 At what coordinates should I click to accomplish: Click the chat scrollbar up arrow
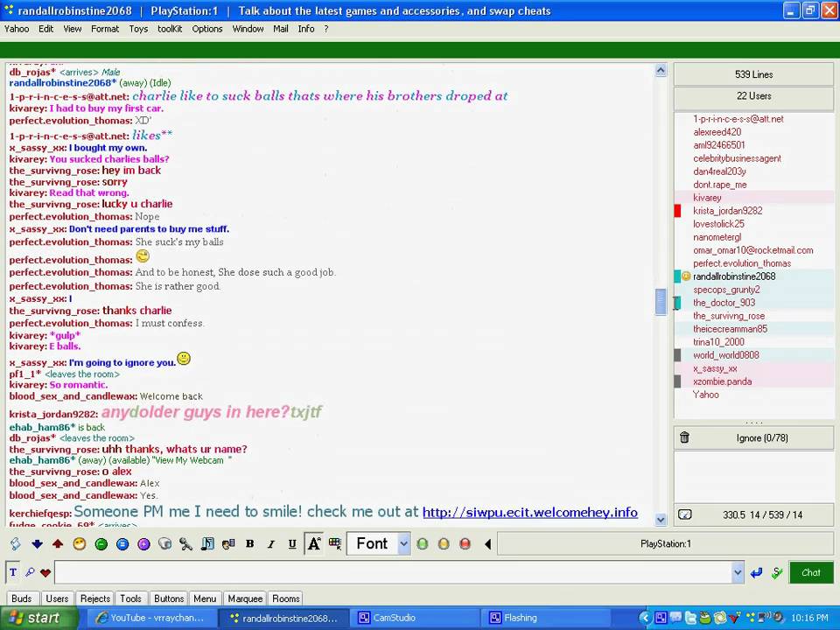coord(661,70)
